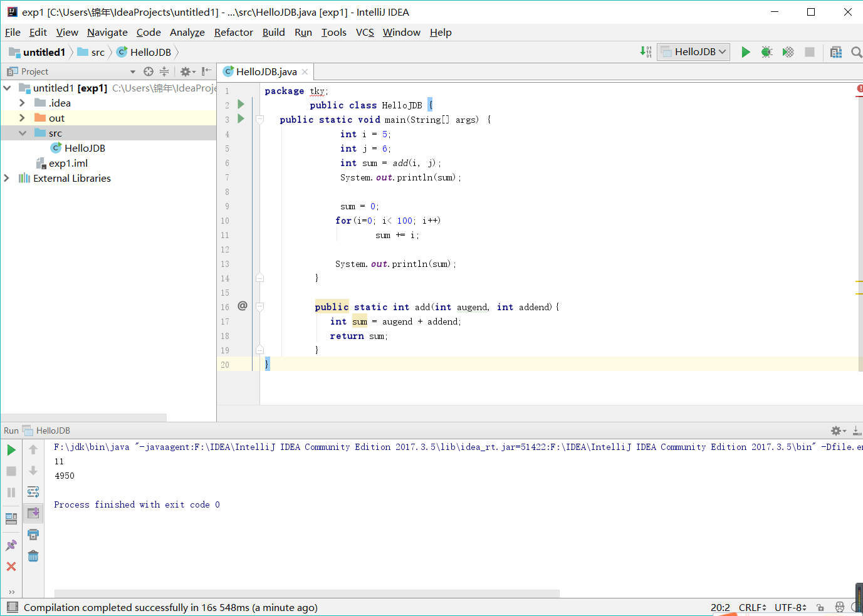Screen dimensions: 863x616
Task: Collapse all nodes in the Project panel
Action: (164, 71)
